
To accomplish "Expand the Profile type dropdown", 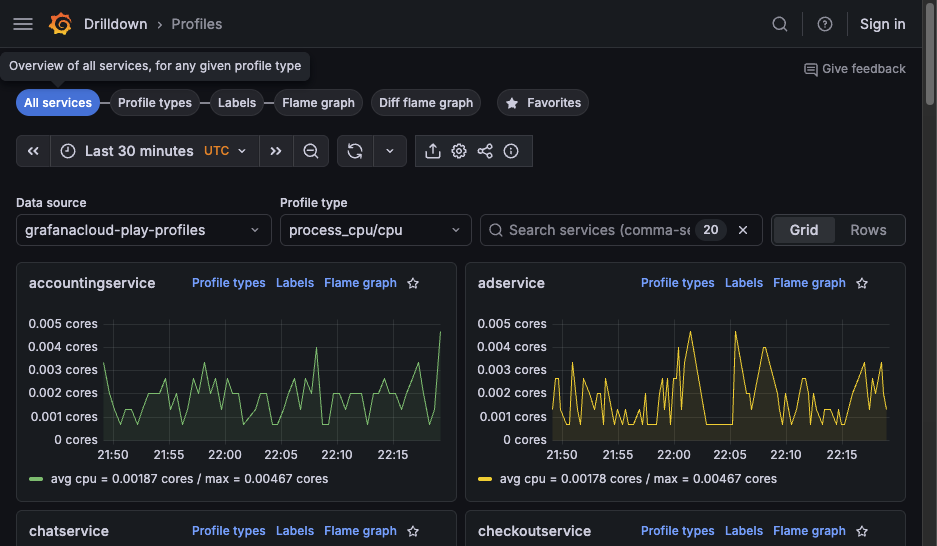I will point(375,230).
